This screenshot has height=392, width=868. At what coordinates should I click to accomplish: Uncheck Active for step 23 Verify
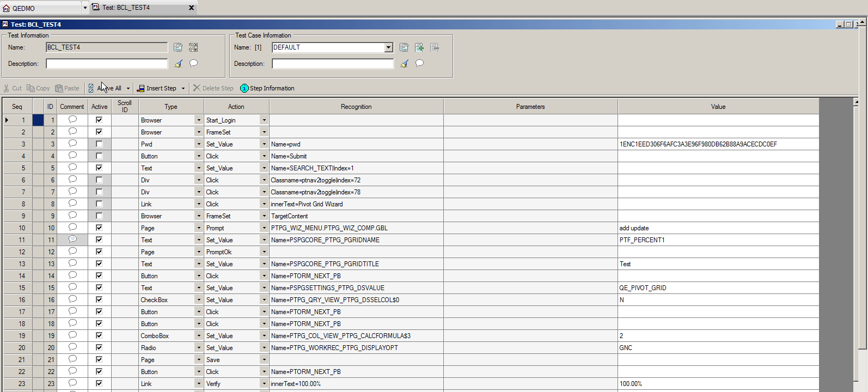[99, 383]
